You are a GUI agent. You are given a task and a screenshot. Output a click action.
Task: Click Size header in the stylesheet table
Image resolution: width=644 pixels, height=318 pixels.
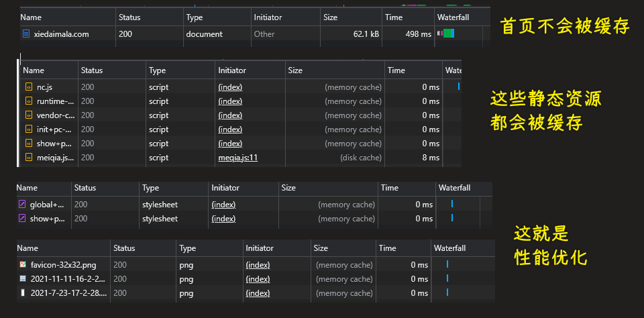click(x=288, y=188)
